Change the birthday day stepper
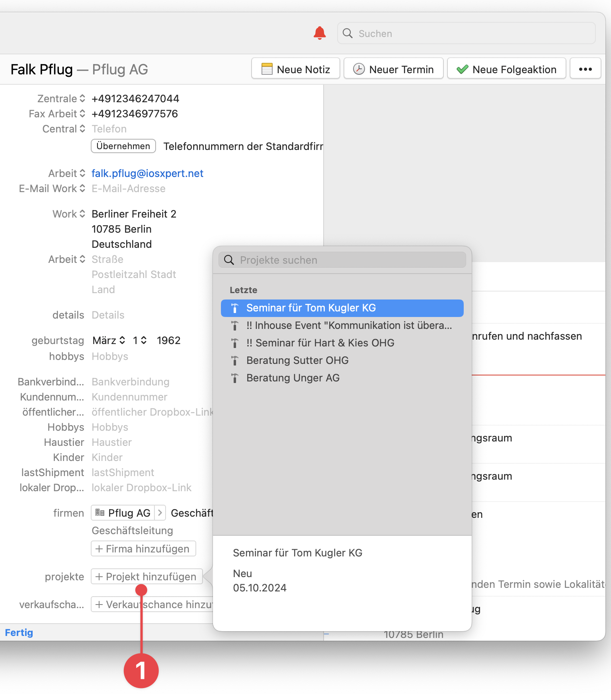 144,340
